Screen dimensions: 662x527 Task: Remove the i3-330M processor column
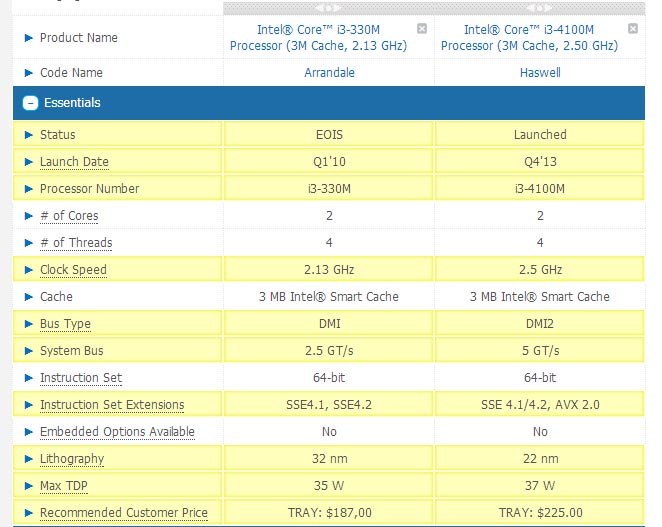click(x=422, y=28)
